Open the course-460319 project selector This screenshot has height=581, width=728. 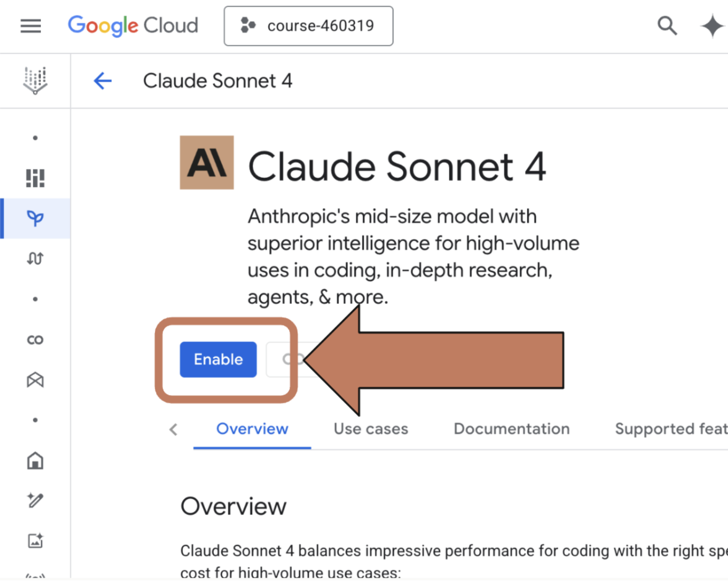pyautogui.click(x=308, y=26)
